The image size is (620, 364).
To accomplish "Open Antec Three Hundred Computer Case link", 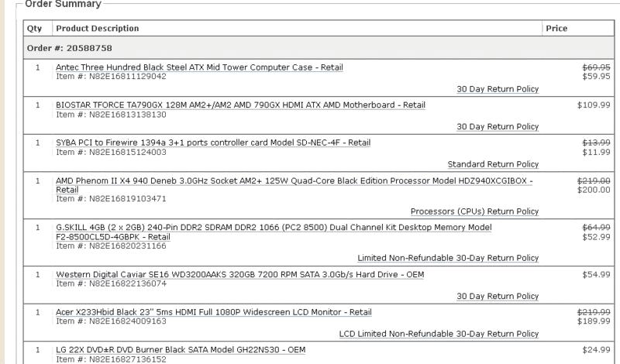I will coord(199,67).
